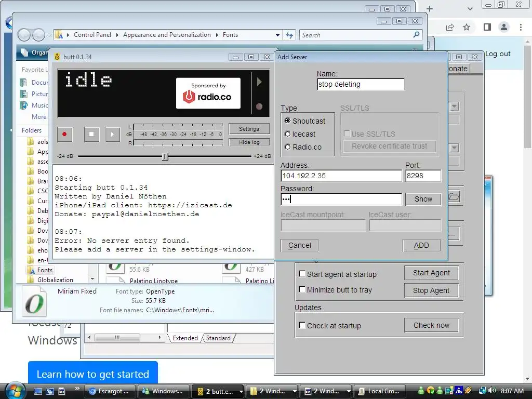Click Learn how to get started
532x399 pixels.
point(93,374)
